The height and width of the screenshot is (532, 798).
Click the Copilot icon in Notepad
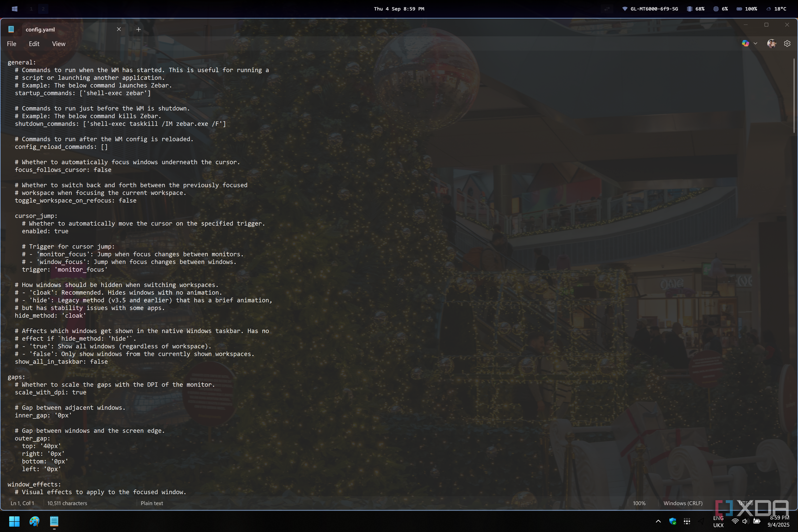[x=745, y=43]
